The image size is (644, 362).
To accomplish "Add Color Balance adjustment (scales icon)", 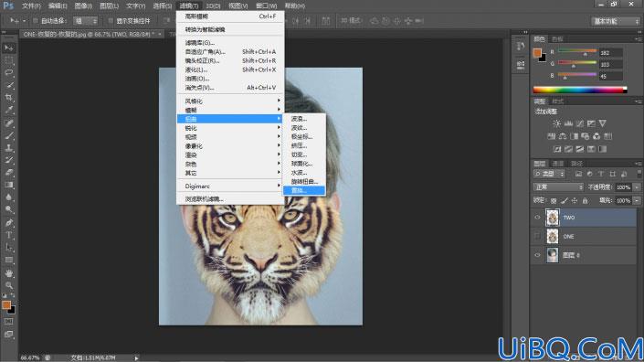I will pos(563,136).
